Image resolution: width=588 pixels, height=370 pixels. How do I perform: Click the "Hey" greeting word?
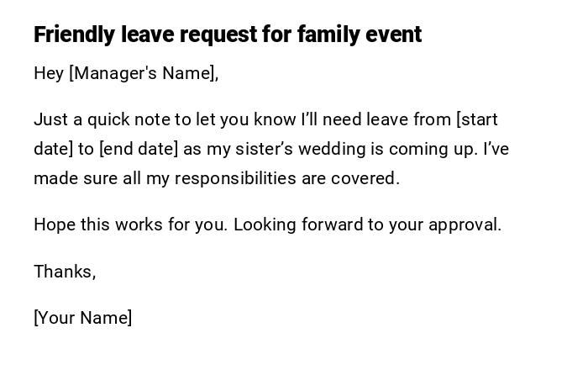pyautogui.click(x=49, y=73)
